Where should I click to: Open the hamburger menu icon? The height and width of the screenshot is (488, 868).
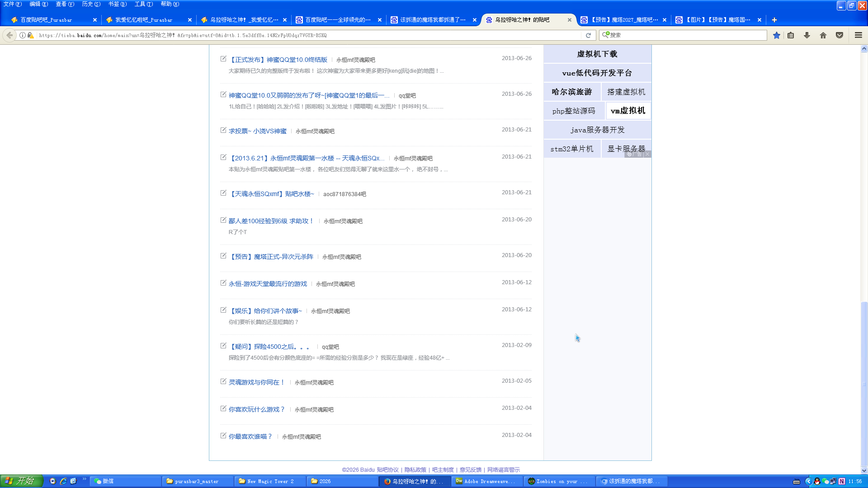[x=859, y=35]
